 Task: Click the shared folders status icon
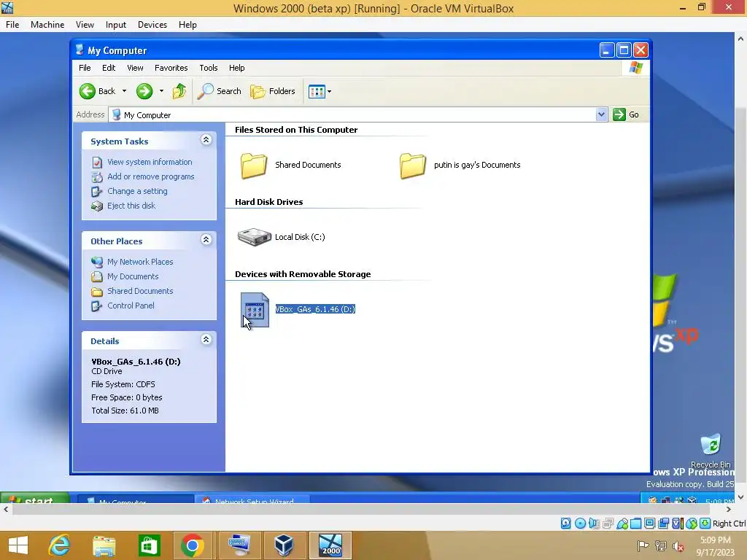[x=636, y=524]
